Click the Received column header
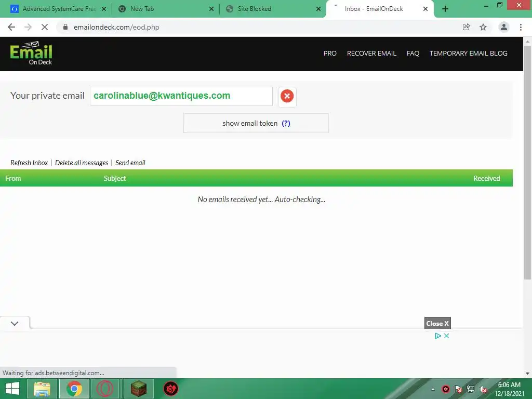The image size is (532, 399). point(486,178)
